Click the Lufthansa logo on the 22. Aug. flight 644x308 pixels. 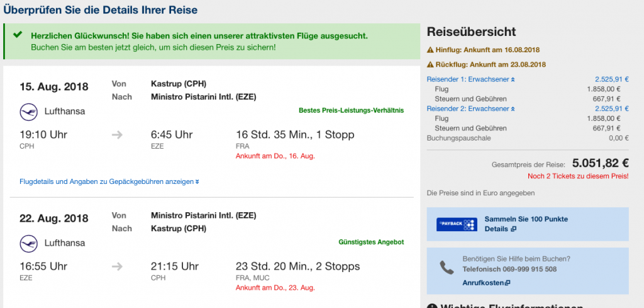tap(28, 242)
